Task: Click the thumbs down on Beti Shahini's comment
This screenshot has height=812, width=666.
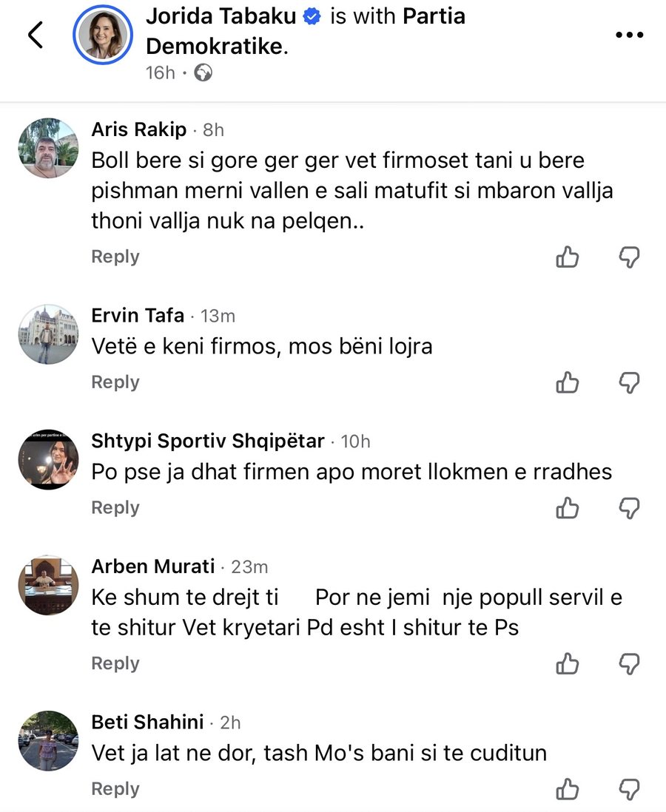Action: (630, 789)
